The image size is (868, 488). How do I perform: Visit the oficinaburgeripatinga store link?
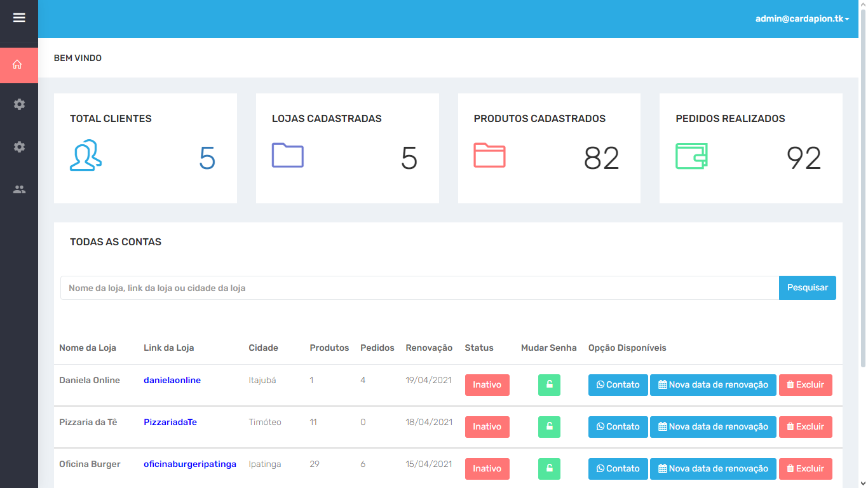coord(190,464)
